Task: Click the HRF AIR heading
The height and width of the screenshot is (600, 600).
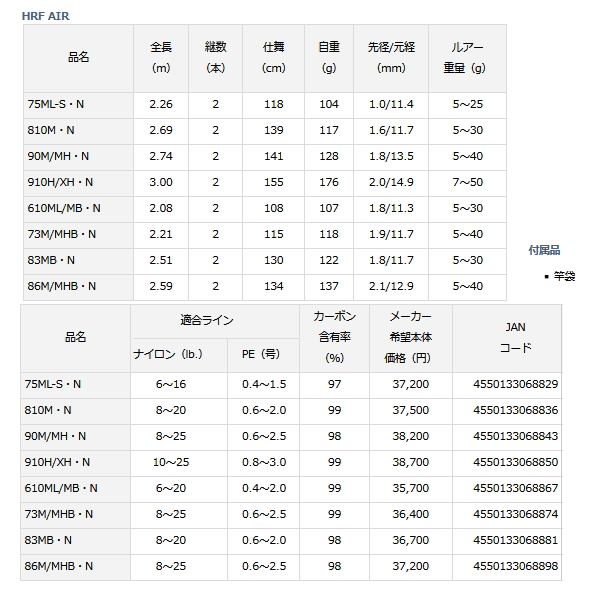Action: (46, 16)
